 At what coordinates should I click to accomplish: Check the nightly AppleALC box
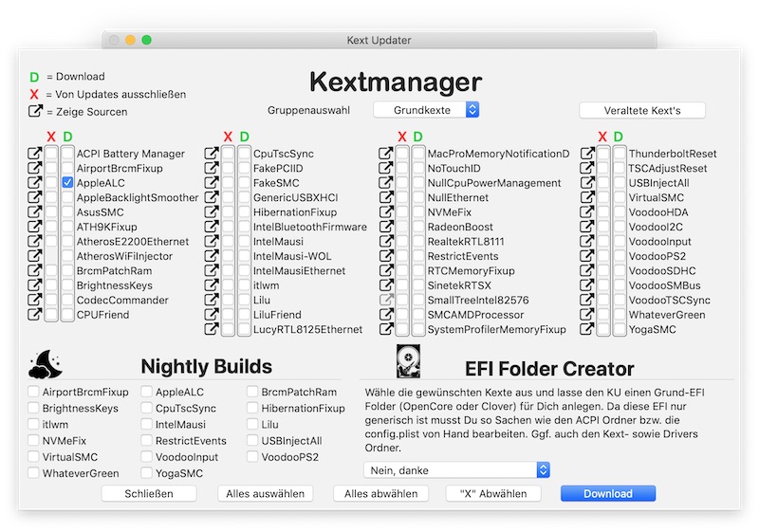tap(147, 392)
